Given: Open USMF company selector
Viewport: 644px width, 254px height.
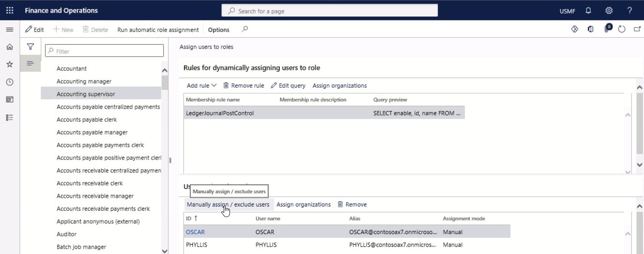Looking at the screenshot, I should tap(567, 11).
